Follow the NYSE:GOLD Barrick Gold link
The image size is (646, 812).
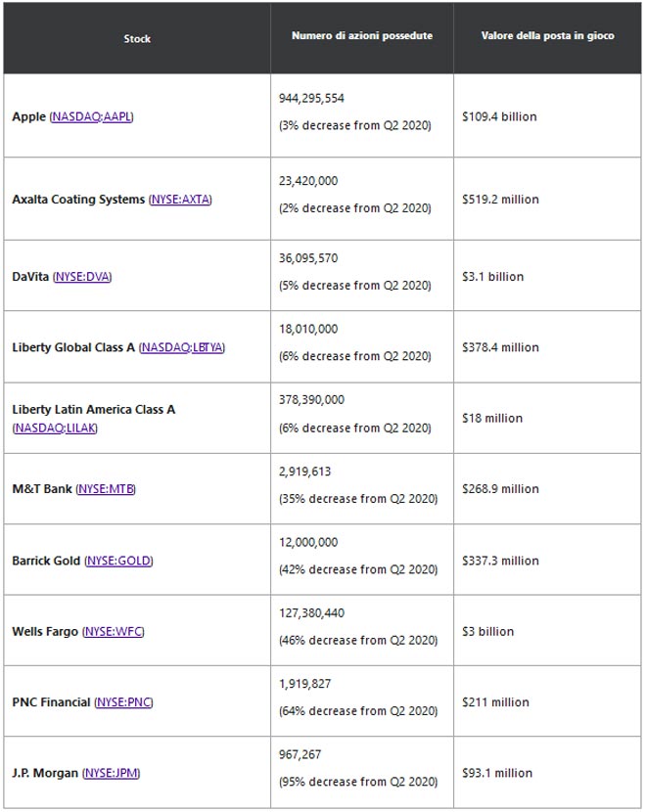pos(119,561)
